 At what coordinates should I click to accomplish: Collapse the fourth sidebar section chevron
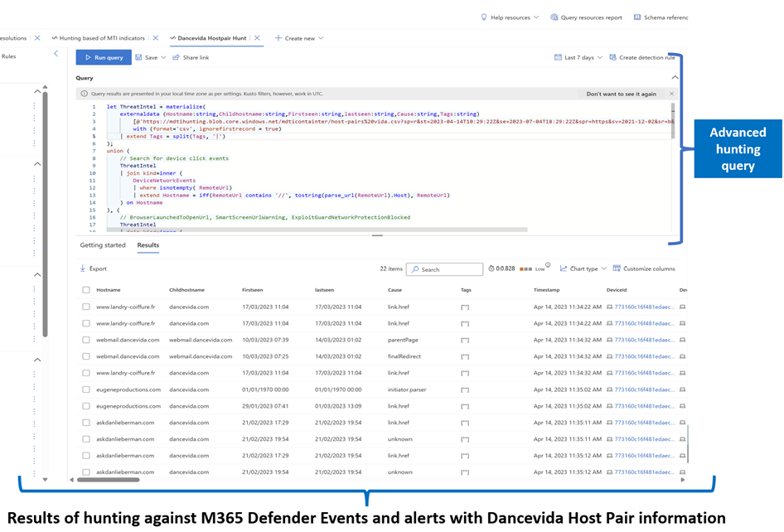coord(37,360)
